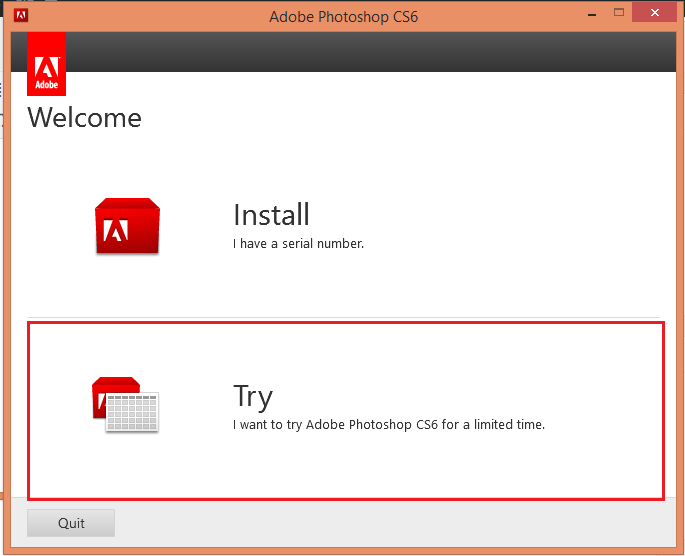Click the calendar grid on the Try icon
Image resolution: width=685 pixels, height=556 pixels.
coord(132,413)
